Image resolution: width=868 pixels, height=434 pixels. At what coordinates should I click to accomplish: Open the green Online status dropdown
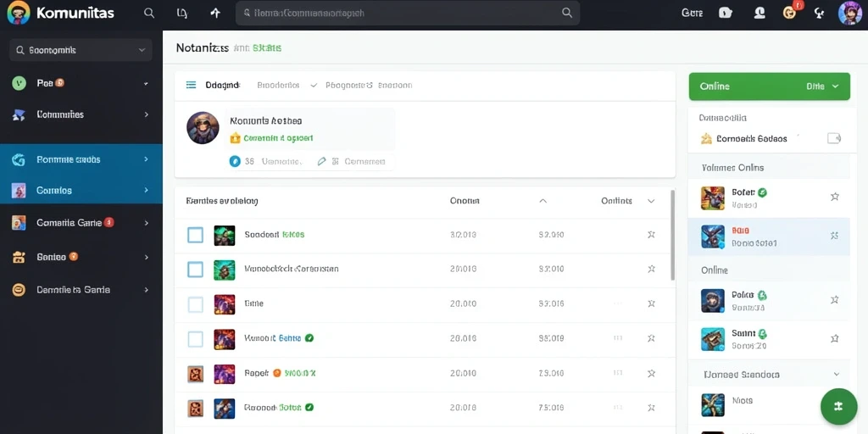769,86
